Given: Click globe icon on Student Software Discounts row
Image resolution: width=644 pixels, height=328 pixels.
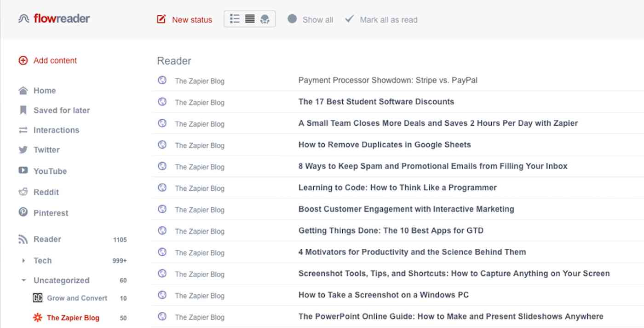Looking at the screenshot, I should click(162, 102).
